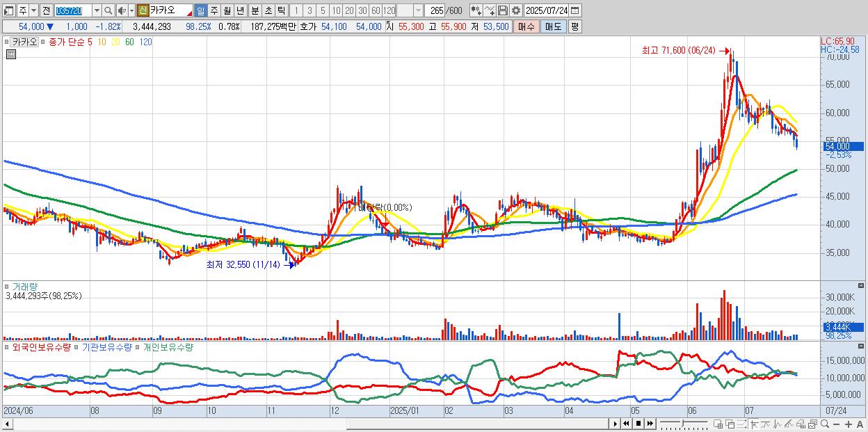Click the 265 candle count field
This screenshot has height=432, width=868.
(436, 10)
